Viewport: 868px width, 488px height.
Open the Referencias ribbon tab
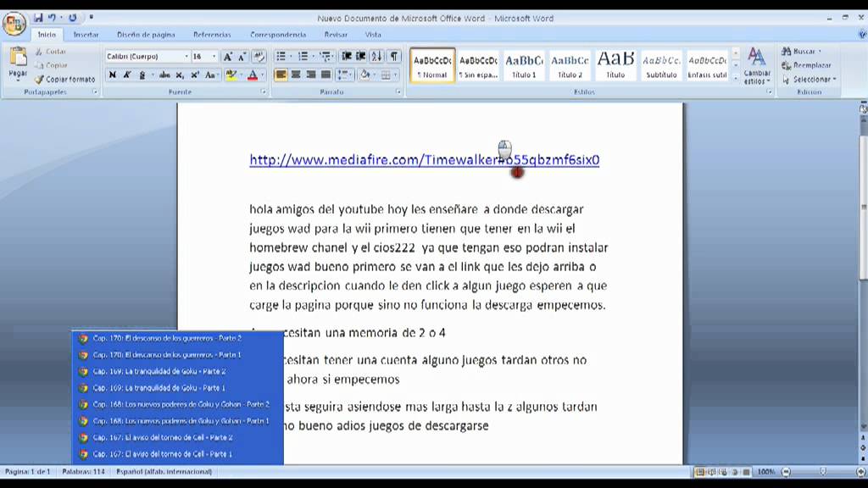(212, 34)
